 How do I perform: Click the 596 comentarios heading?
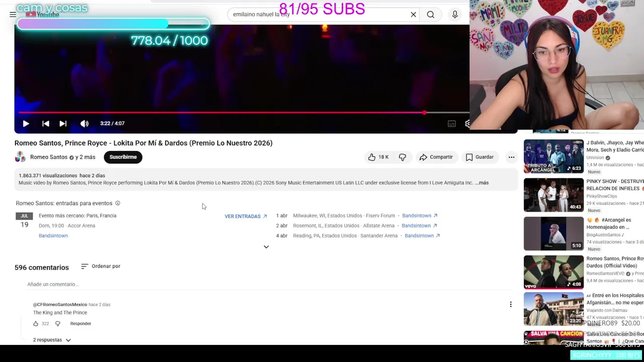tap(42, 267)
